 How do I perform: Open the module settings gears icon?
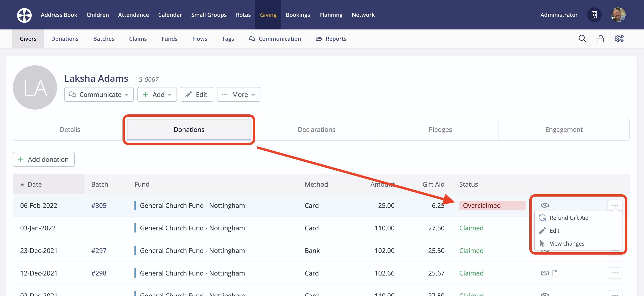coord(619,39)
